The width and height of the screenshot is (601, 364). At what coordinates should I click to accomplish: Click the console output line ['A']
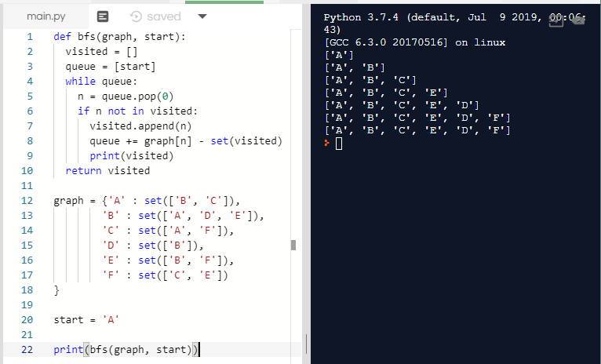pos(339,55)
